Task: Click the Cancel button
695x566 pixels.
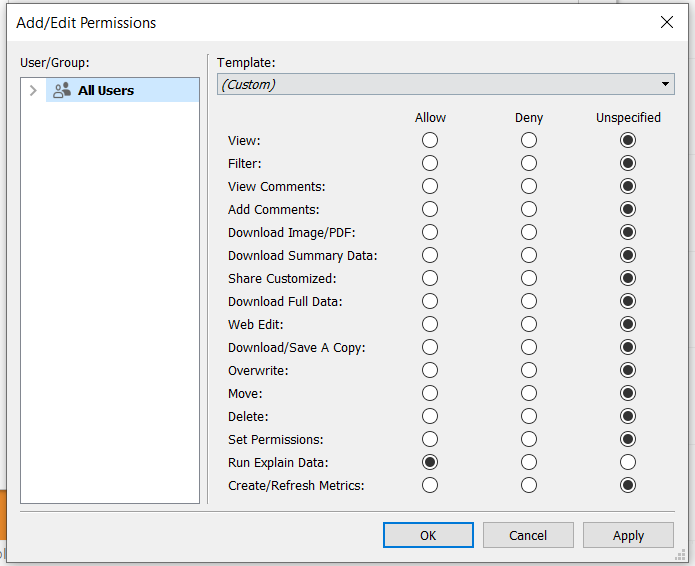Action: click(528, 535)
